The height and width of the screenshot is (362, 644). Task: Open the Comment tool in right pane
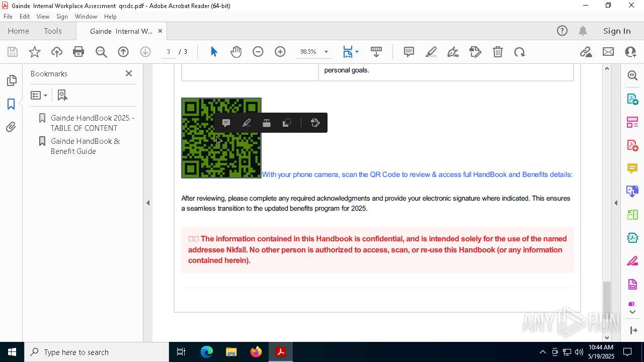632,168
